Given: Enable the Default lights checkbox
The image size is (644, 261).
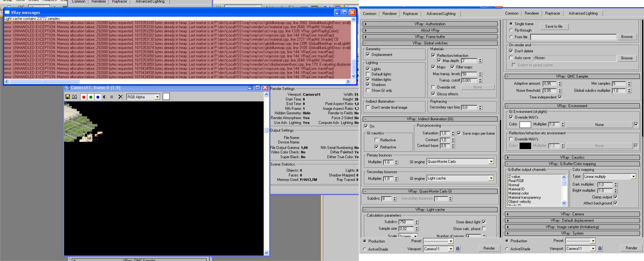Looking at the screenshot, I should pos(368,74).
